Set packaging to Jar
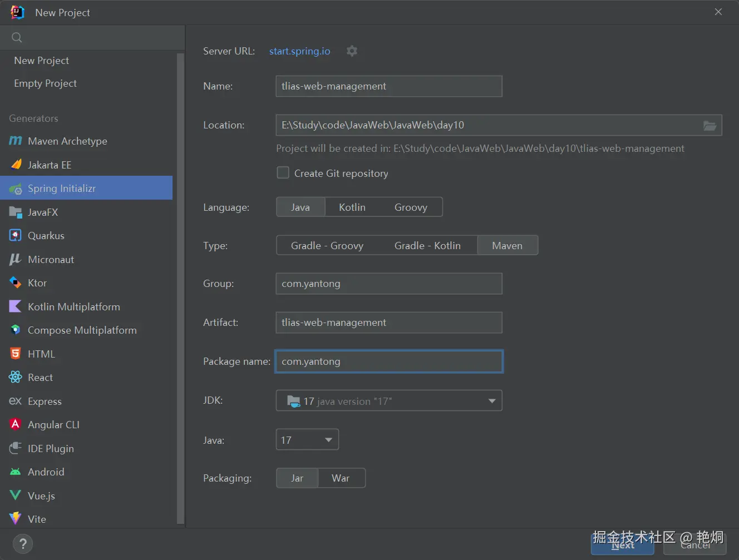This screenshot has height=560, width=739. pos(297,478)
